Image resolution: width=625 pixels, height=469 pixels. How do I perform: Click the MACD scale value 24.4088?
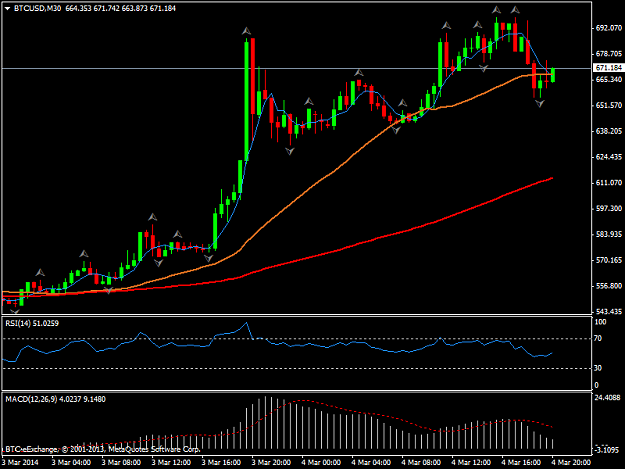[x=607, y=397]
